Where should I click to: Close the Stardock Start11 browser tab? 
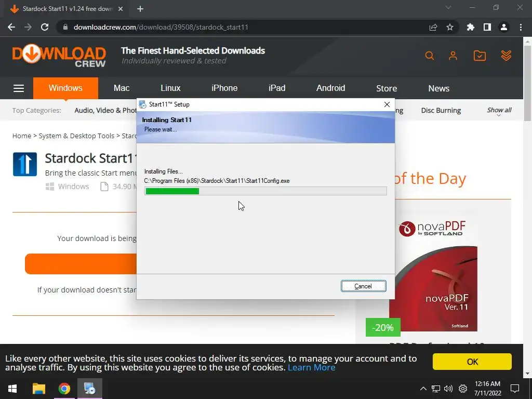point(121,9)
